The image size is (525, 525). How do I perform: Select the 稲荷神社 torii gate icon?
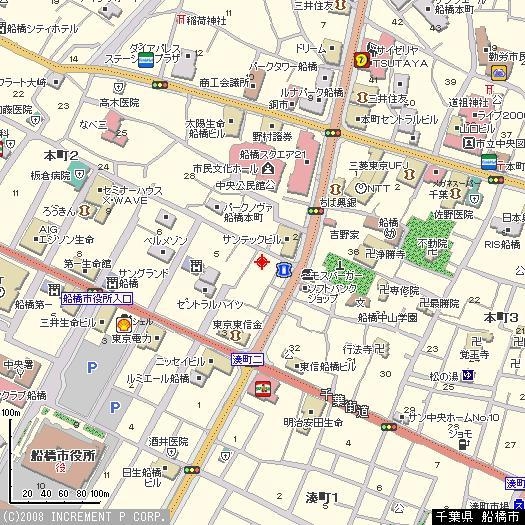pyautogui.click(x=181, y=19)
